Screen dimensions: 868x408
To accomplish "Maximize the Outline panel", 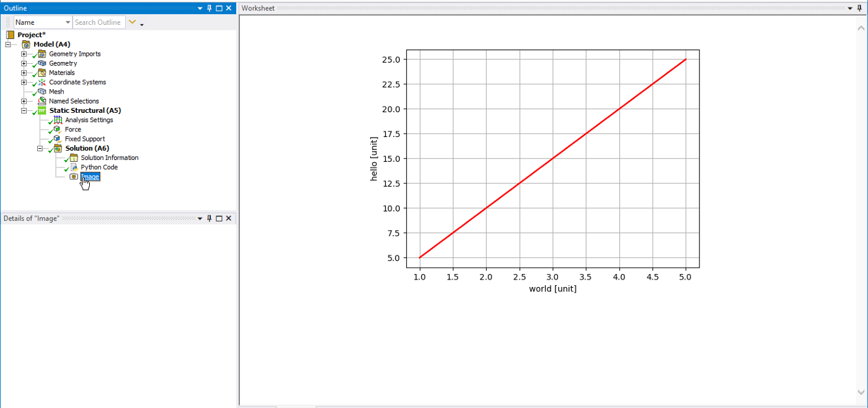I will pos(219,8).
